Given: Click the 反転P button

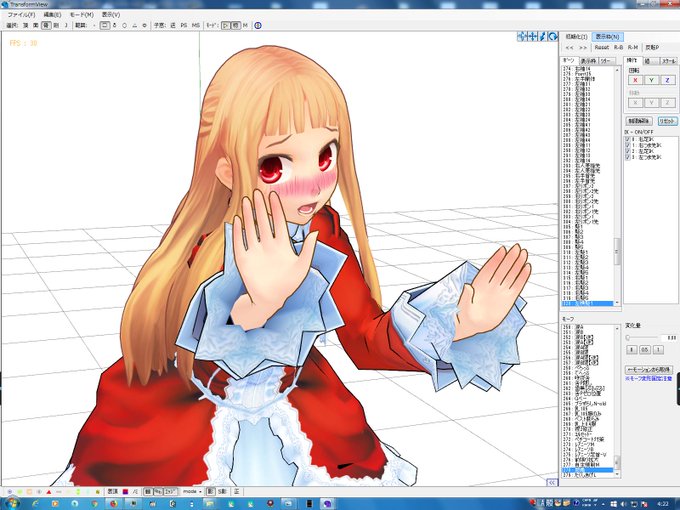Looking at the screenshot, I should (x=652, y=48).
